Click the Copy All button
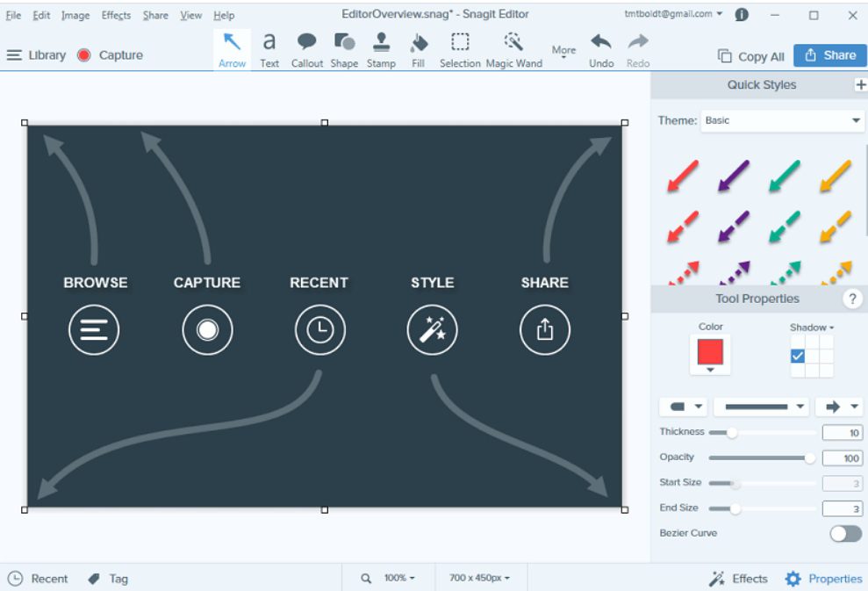868x591 pixels. (x=751, y=55)
